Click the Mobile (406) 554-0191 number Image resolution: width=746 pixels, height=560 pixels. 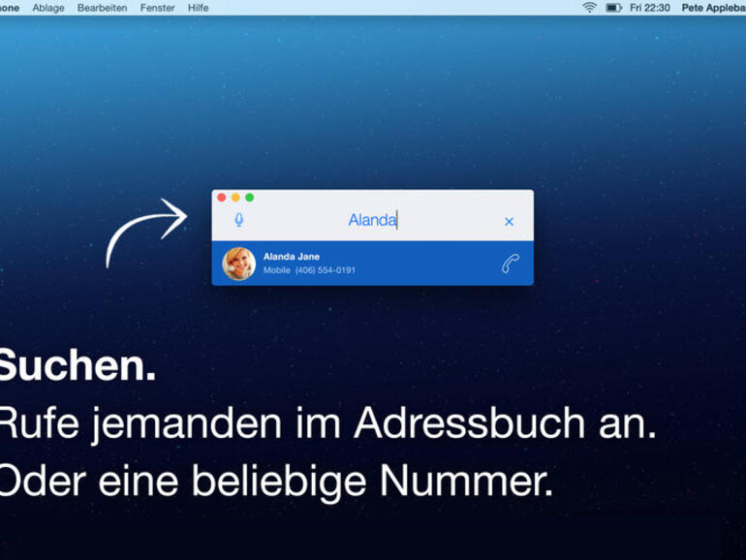[x=309, y=270]
